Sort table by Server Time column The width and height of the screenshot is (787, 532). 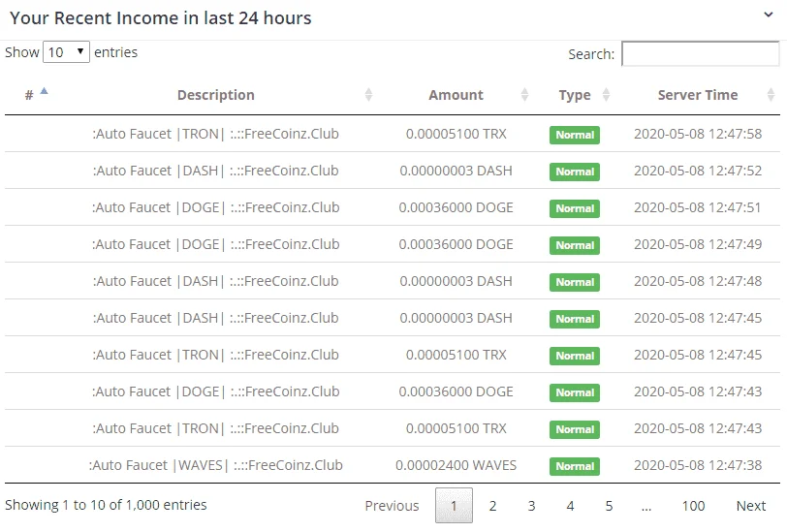click(698, 95)
